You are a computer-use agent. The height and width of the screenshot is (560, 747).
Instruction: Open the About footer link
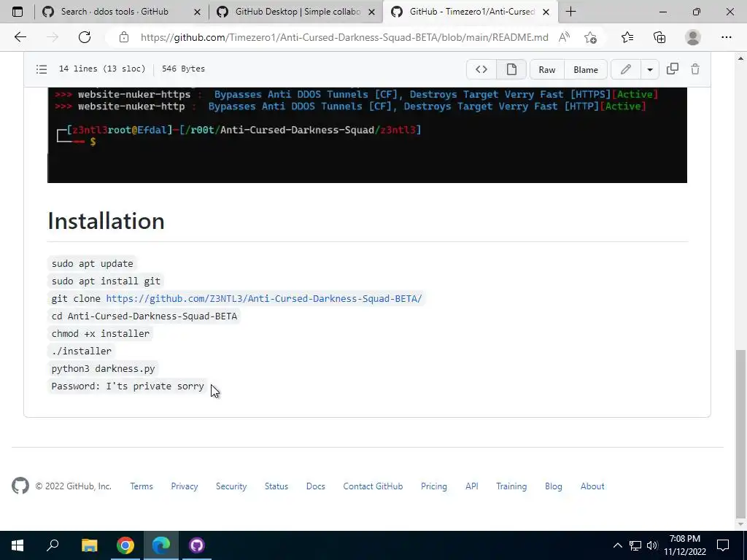point(592,486)
